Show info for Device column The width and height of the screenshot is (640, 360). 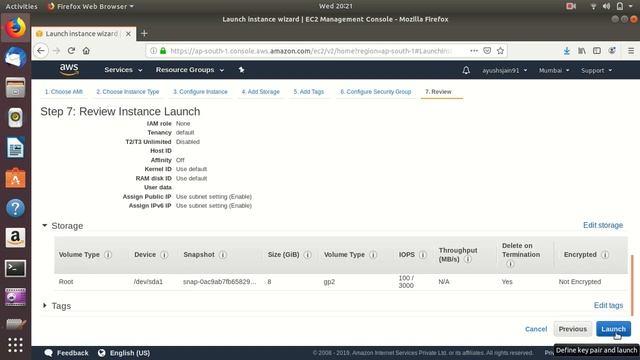pos(164,255)
